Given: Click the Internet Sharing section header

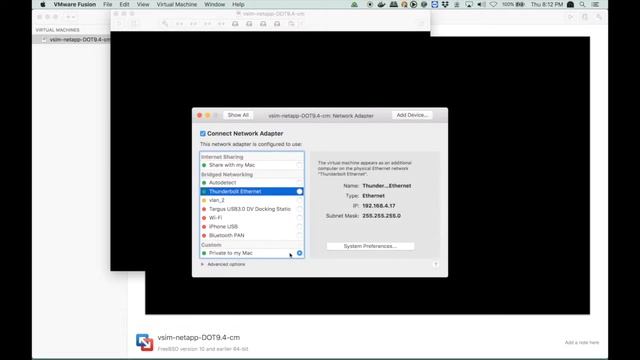Looking at the screenshot, I should pos(222,157).
